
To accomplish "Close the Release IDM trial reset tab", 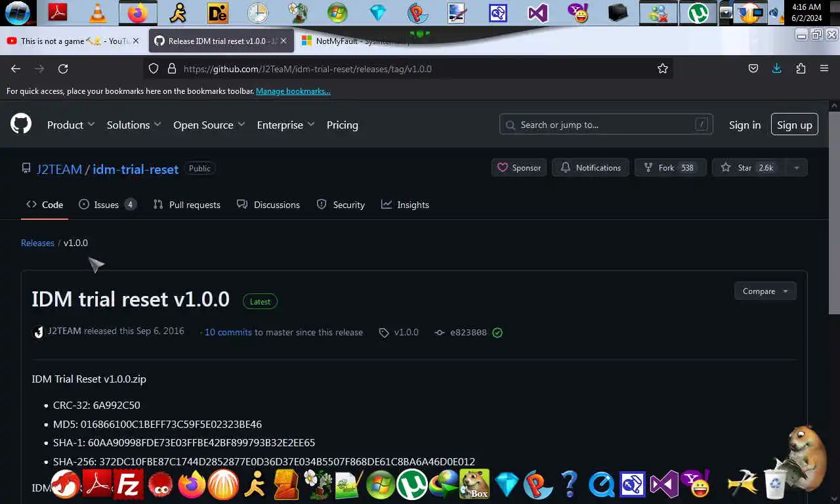I will coord(283,41).
